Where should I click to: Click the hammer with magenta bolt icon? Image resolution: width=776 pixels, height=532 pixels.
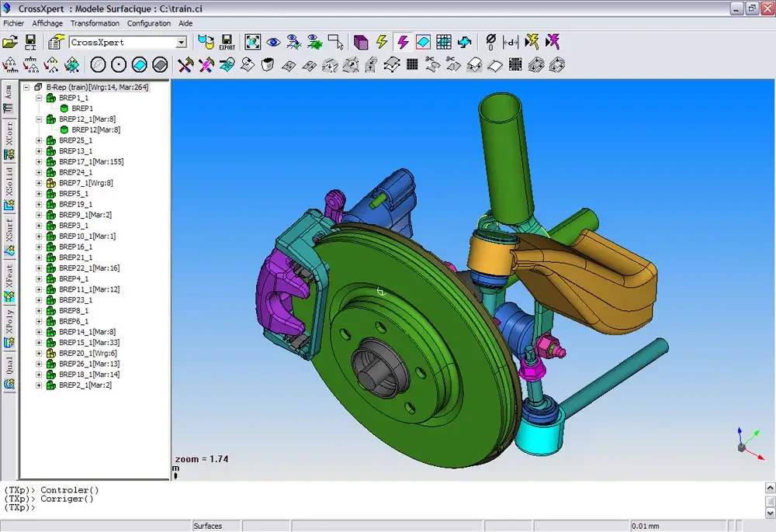(x=206, y=65)
